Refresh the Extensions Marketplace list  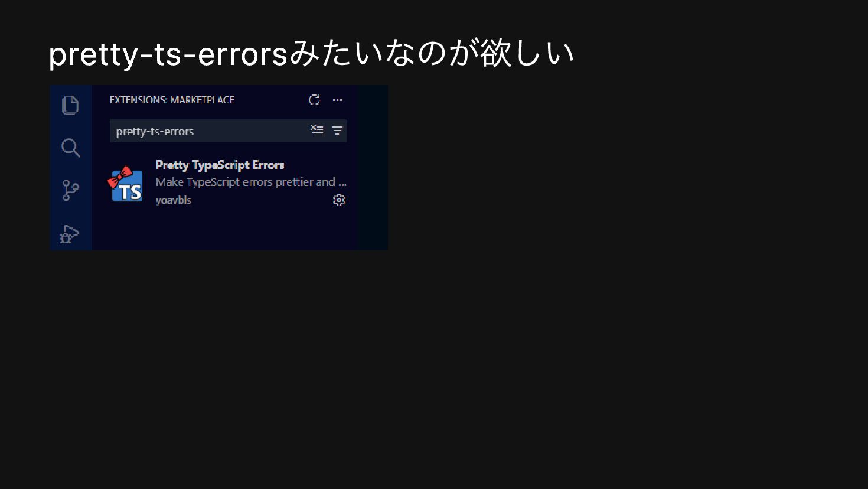tap(314, 100)
